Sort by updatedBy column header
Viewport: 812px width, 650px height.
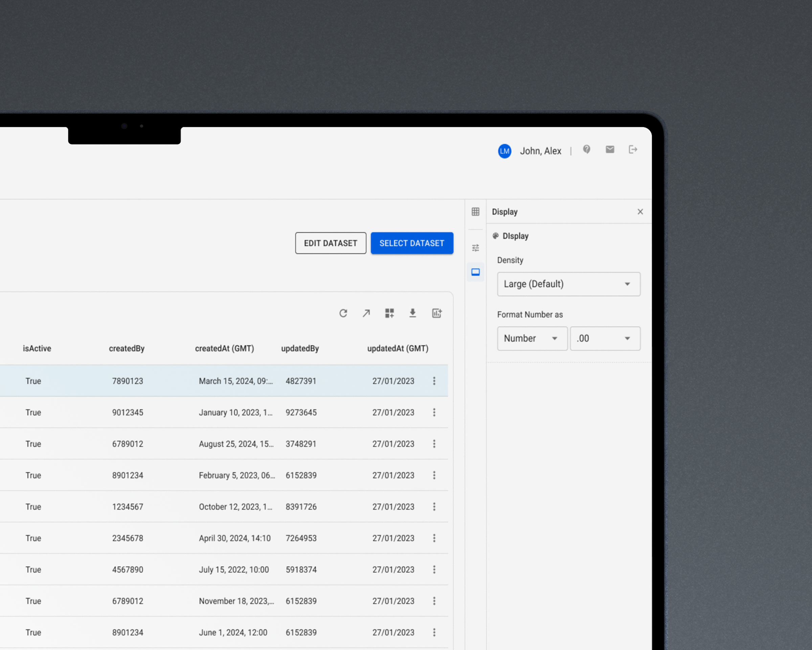300,349
